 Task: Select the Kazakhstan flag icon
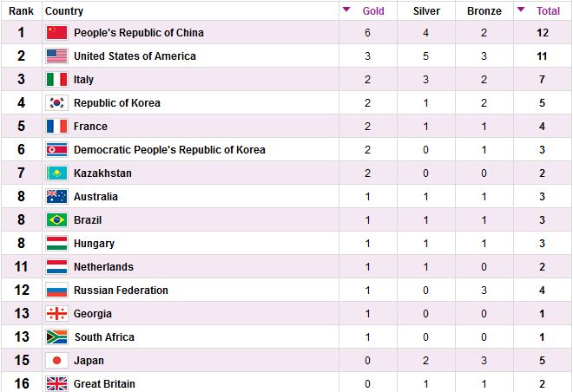[x=56, y=173]
